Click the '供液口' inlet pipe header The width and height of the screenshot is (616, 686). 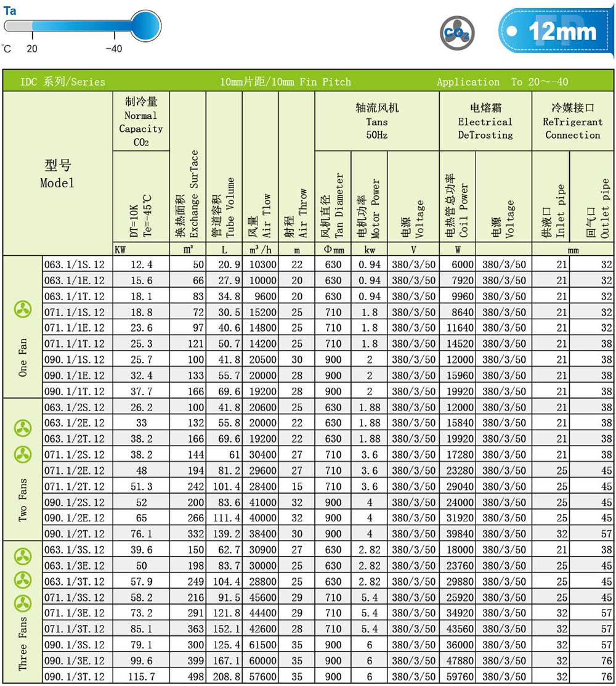tap(554, 211)
